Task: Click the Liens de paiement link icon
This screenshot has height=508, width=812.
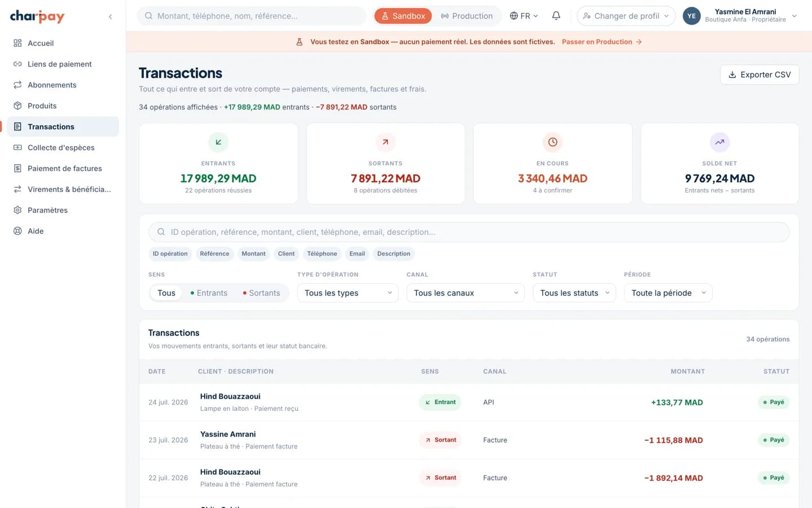Action: click(17, 64)
